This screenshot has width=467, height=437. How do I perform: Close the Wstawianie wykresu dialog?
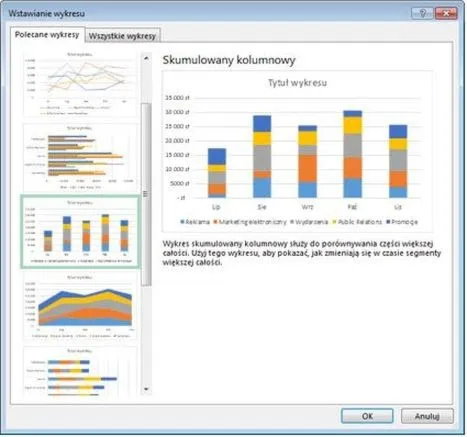[x=446, y=13]
